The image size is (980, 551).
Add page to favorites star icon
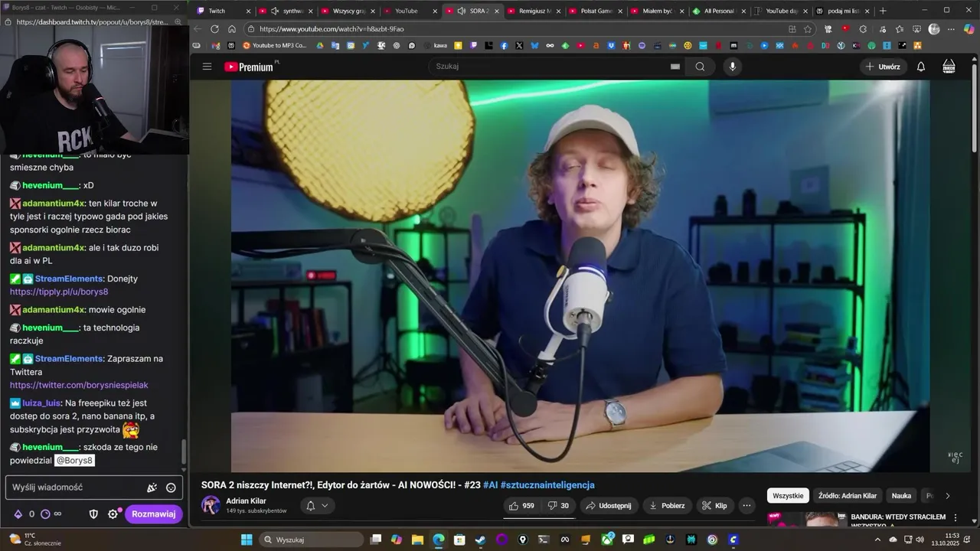click(808, 29)
